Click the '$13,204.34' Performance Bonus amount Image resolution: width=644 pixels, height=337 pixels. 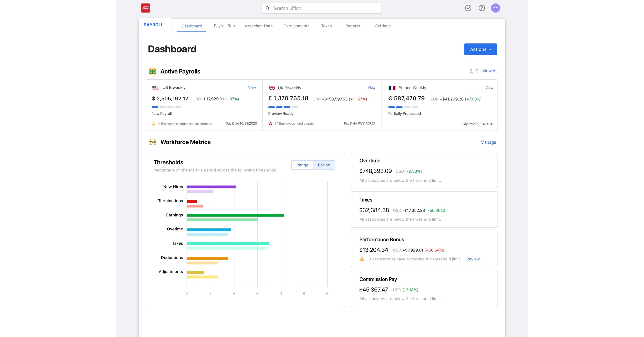point(374,250)
